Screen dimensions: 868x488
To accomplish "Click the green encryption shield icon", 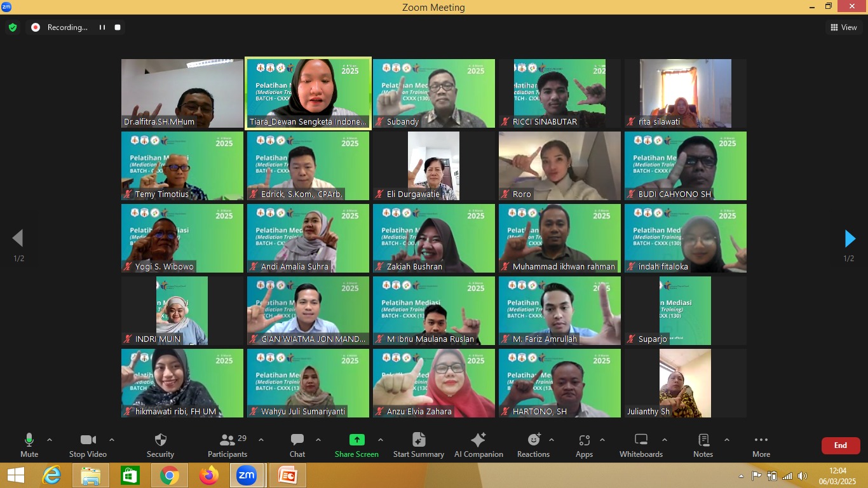I will pyautogui.click(x=12, y=27).
